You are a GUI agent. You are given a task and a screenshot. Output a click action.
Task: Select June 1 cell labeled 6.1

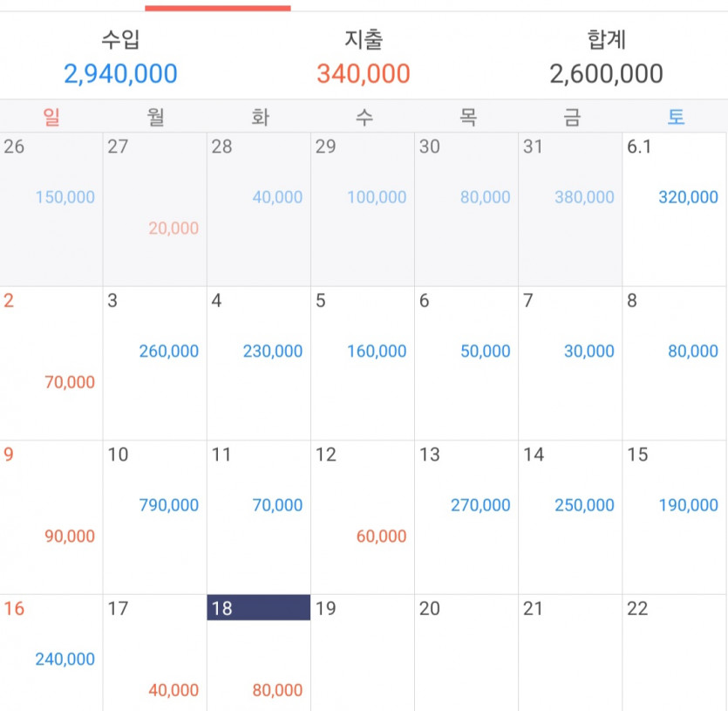click(674, 209)
